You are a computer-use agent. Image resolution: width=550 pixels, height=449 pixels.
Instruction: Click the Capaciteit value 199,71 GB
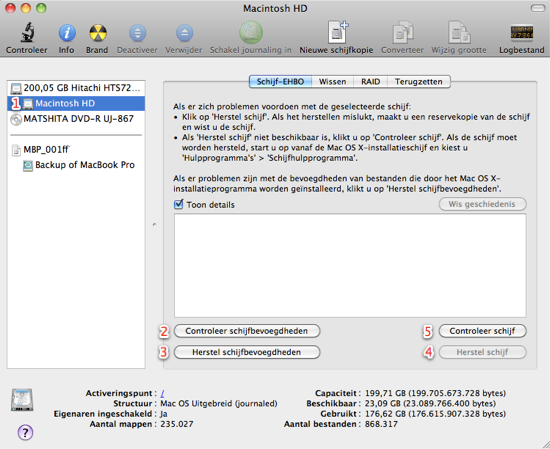(435, 393)
